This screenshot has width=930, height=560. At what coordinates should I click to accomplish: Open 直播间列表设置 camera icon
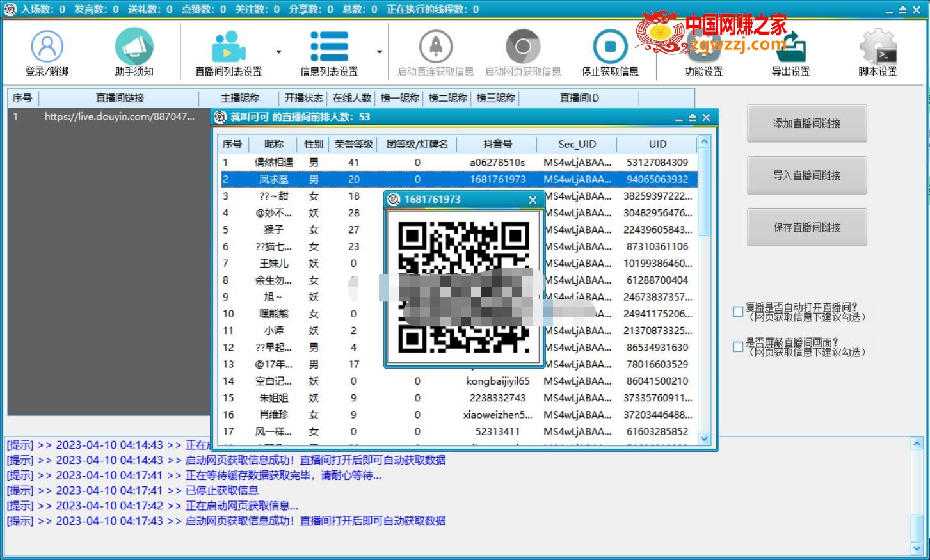(x=228, y=47)
